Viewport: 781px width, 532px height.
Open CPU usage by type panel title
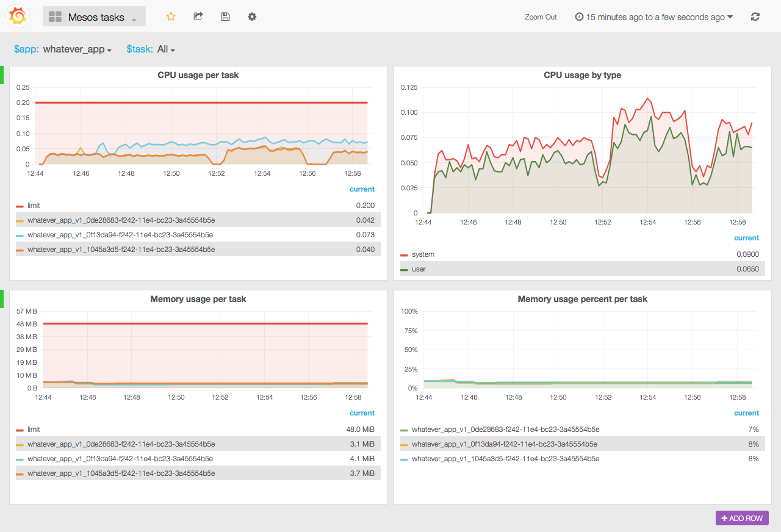coord(583,75)
